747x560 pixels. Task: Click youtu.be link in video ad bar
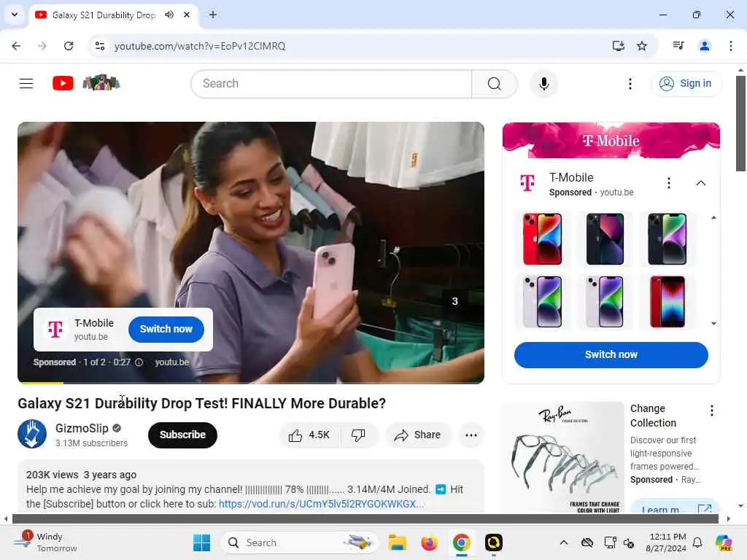click(171, 362)
